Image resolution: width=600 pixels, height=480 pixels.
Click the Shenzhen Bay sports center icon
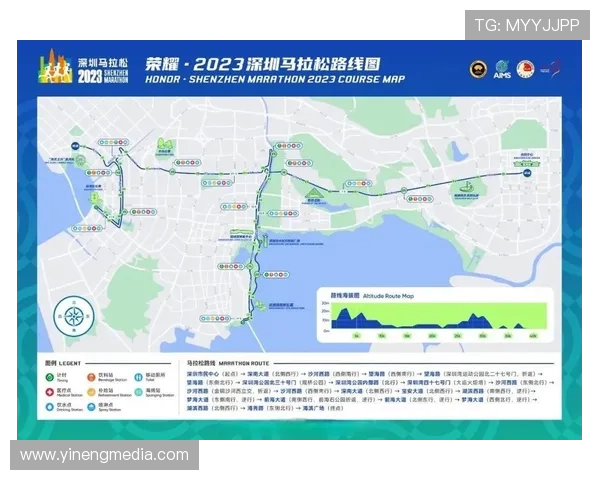[x=241, y=232]
